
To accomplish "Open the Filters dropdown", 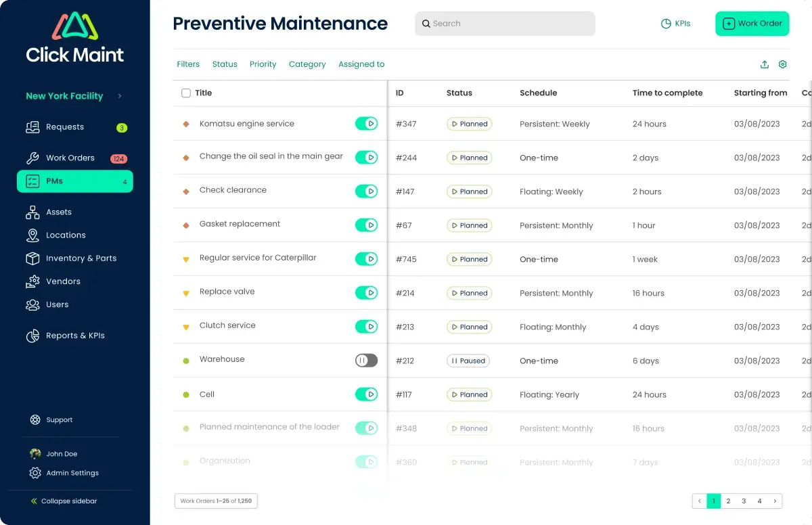I will pyautogui.click(x=188, y=64).
